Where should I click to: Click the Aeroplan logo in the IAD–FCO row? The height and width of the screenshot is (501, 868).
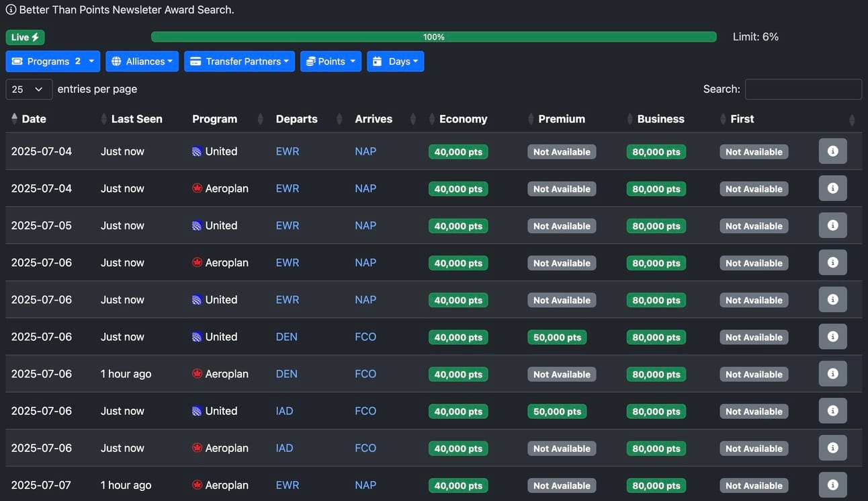[x=197, y=448]
